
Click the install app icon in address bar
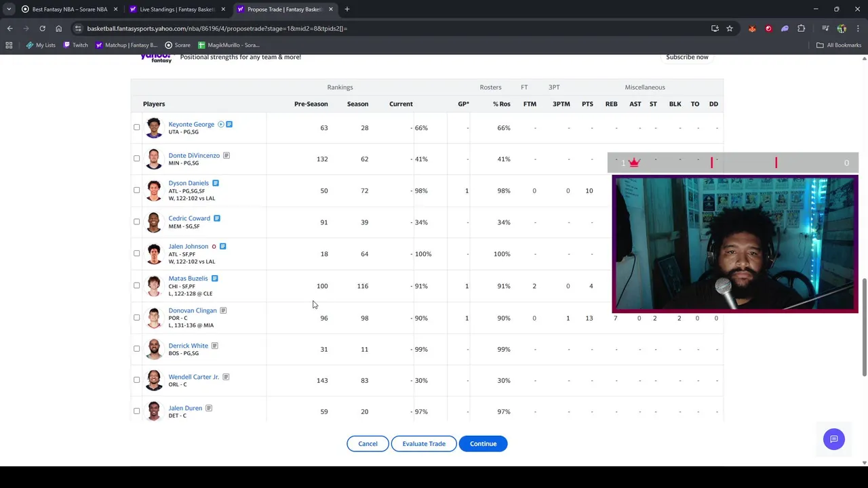tap(715, 28)
